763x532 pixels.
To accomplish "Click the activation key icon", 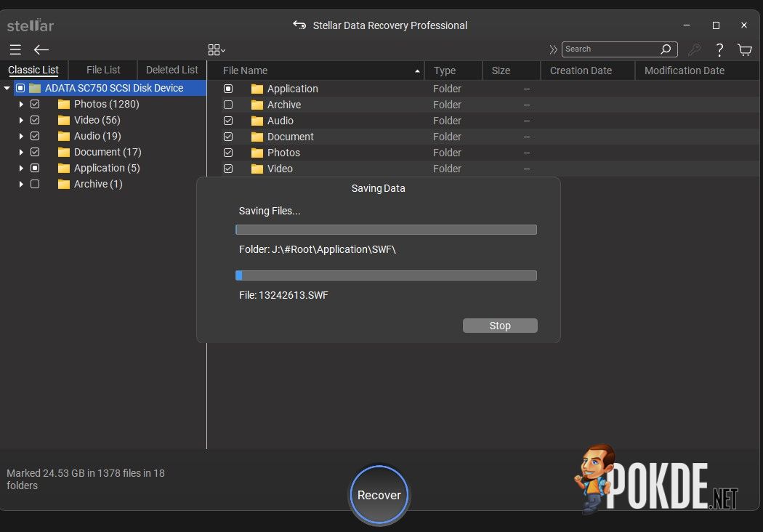I will [695, 49].
